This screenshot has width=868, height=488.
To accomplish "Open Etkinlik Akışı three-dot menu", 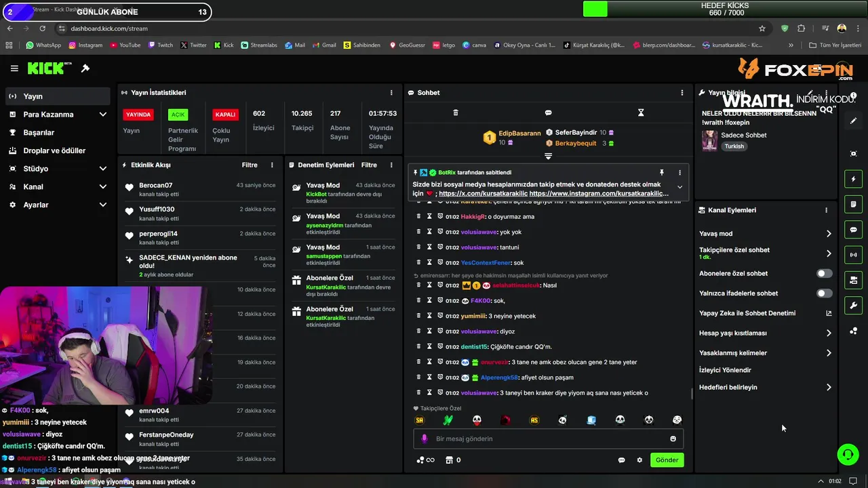I will point(272,165).
